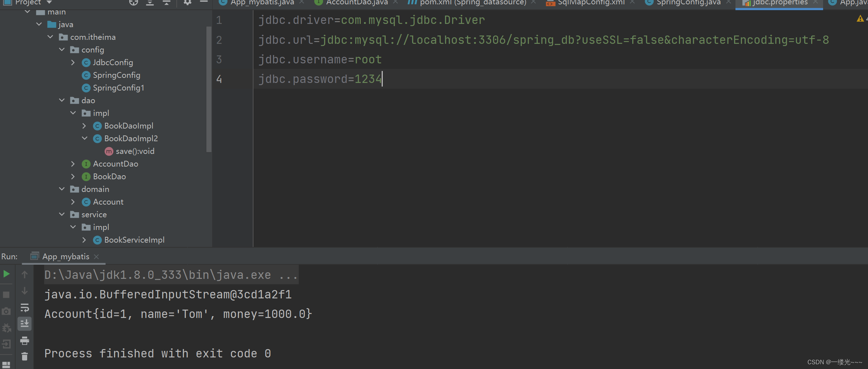Expand the Account class node
Image resolution: width=868 pixels, height=369 pixels.
73,202
